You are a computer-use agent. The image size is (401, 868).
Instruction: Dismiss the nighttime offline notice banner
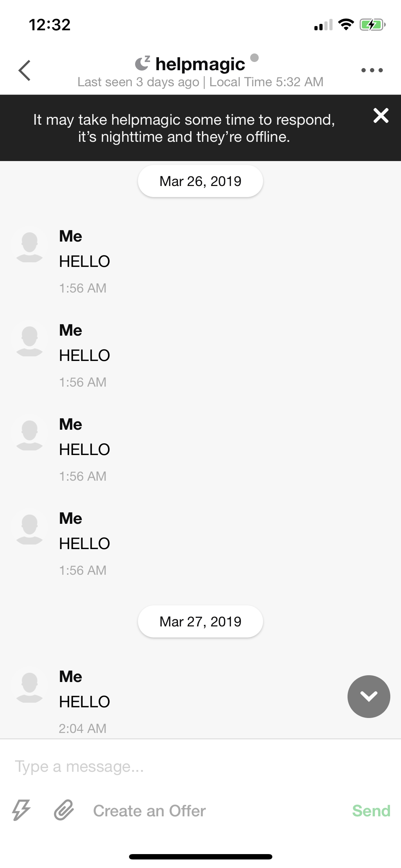click(x=381, y=115)
